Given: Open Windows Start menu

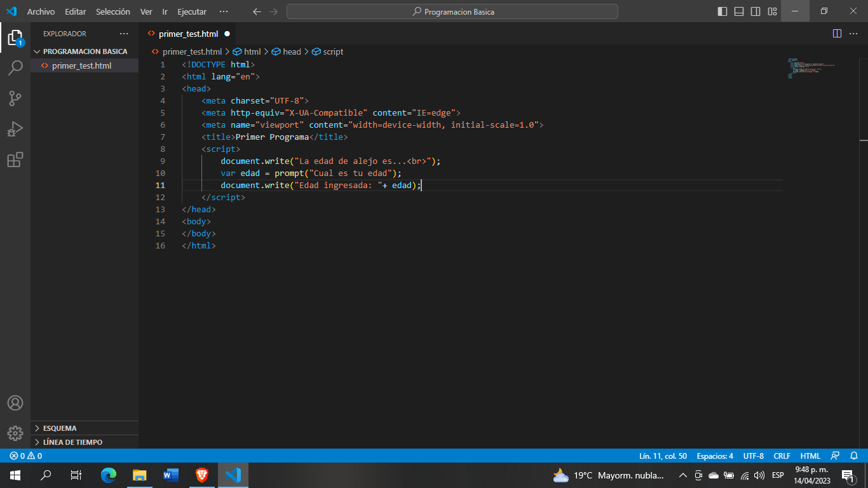Looking at the screenshot, I should [15, 475].
